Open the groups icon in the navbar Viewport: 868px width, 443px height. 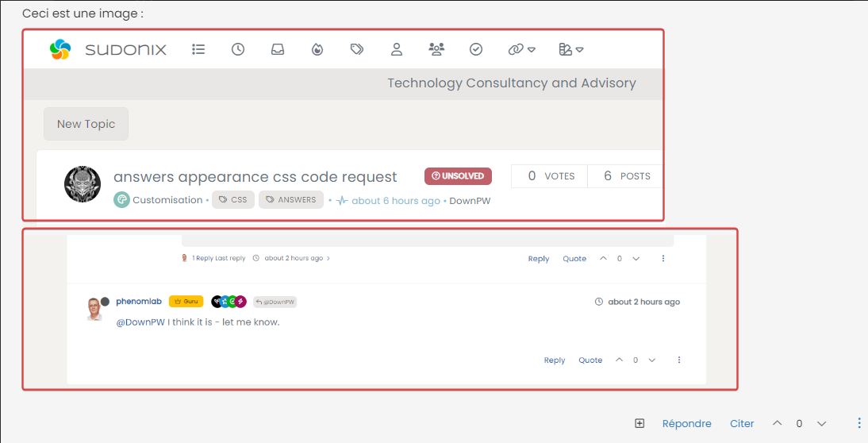coord(436,49)
